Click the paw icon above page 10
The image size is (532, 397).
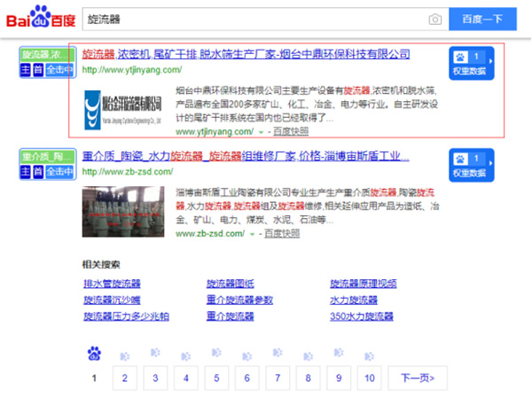[x=369, y=356]
